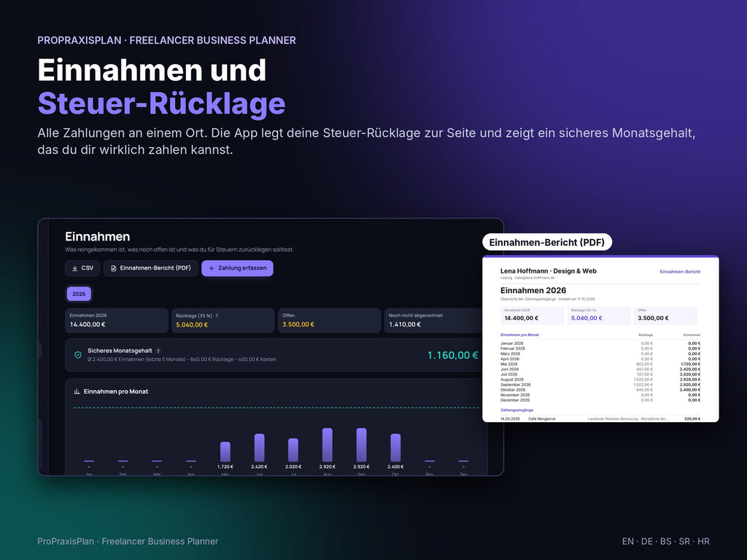Click purple Einnahmen-Bericht link in PDF header

pyautogui.click(x=680, y=271)
